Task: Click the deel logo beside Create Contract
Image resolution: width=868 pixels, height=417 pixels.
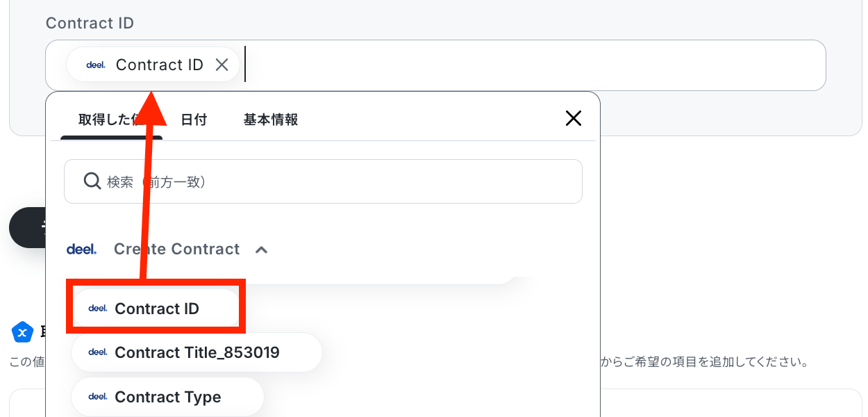Action: tap(81, 249)
